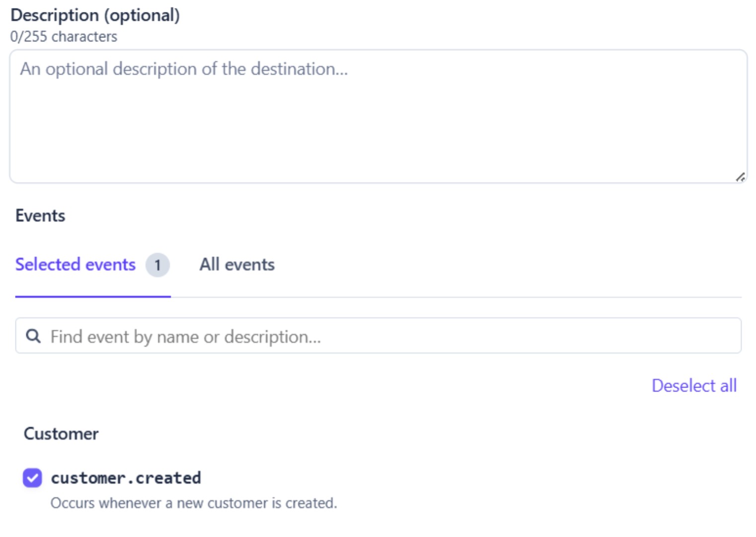The image size is (756, 537).
Task: Select the Customer group heading
Action: click(x=61, y=434)
